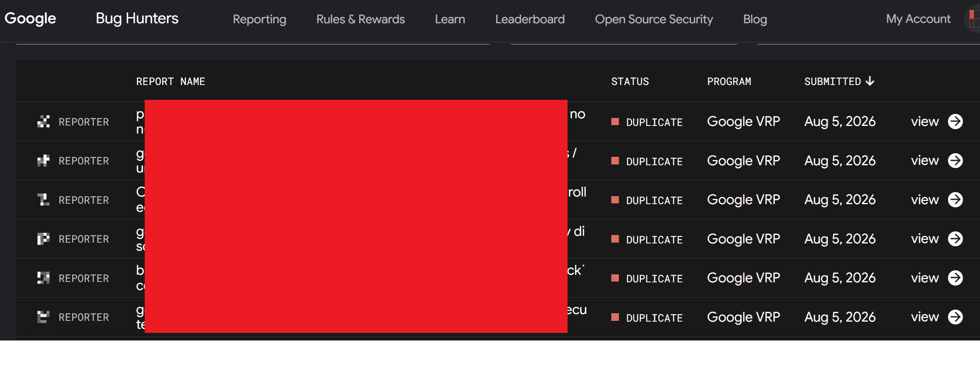Click DUPLICATE status in row ending 'ck`'

pyautogui.click(x=654, y=278)
